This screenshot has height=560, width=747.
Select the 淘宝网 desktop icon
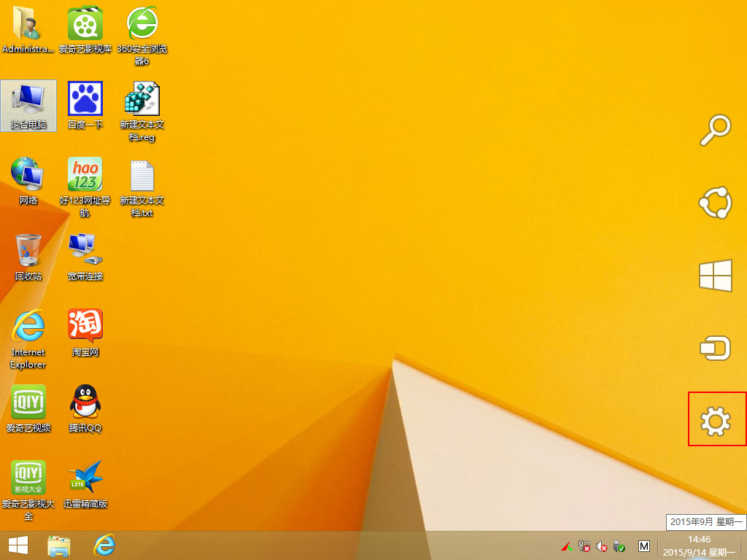[85, 332]
